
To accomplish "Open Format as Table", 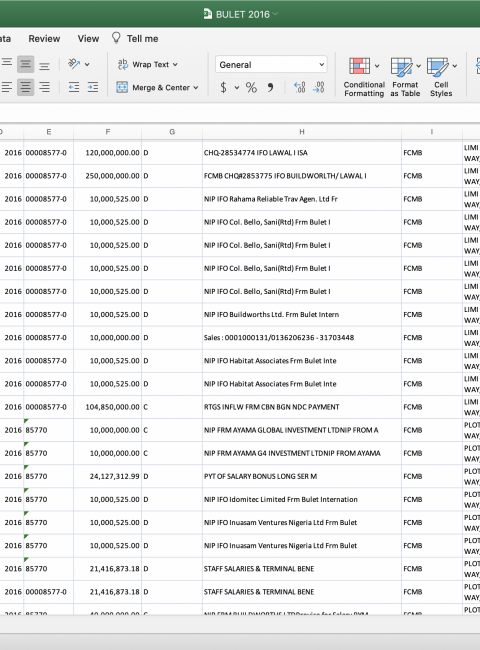I will pyautogui.click(x=405, y=78).
